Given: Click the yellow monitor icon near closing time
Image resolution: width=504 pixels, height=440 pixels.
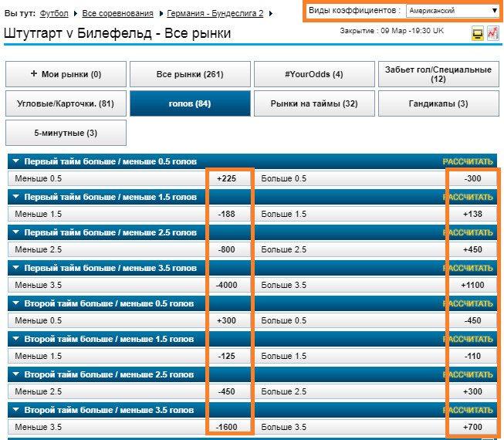Looking at the screenshot, I should (478, 34).
